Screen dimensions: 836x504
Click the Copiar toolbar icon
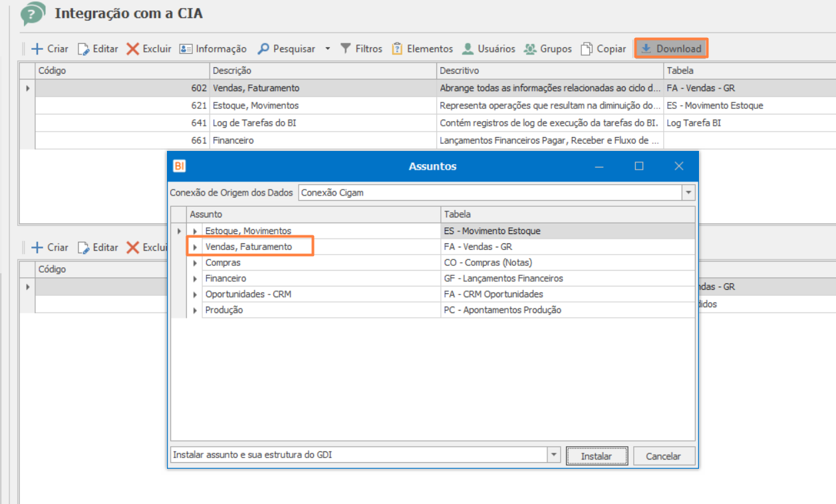click(587, 49)
